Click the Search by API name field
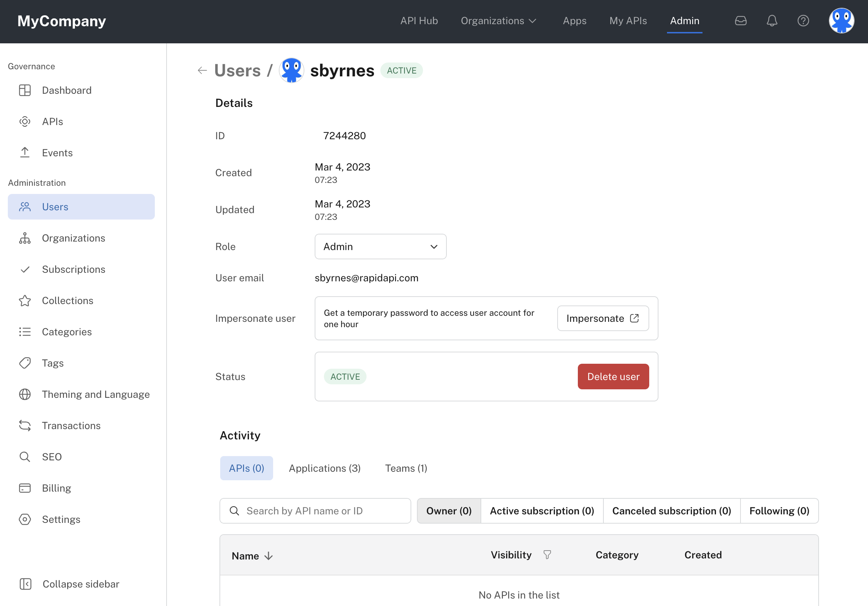Screen dimensions: 868x606 (315, 511)
